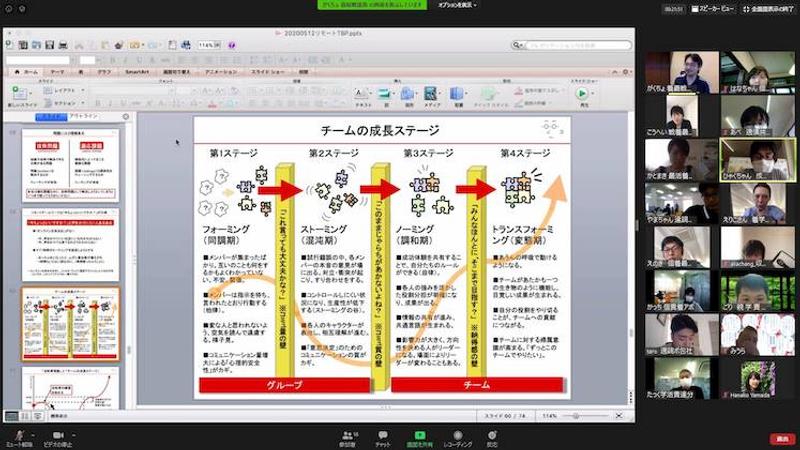Click the Hanako Yamada participant video
Viewport: 800px width, 450px height.
click(x=758, y=378)
